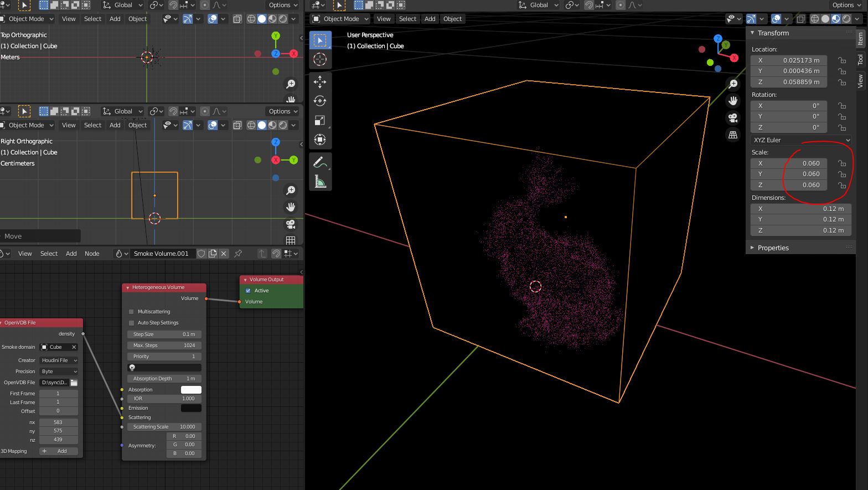Click the Add button for 3D Mapping
The width and height of the screenshot is (868, 490).
pyautogui.click(x=59, y=451)
